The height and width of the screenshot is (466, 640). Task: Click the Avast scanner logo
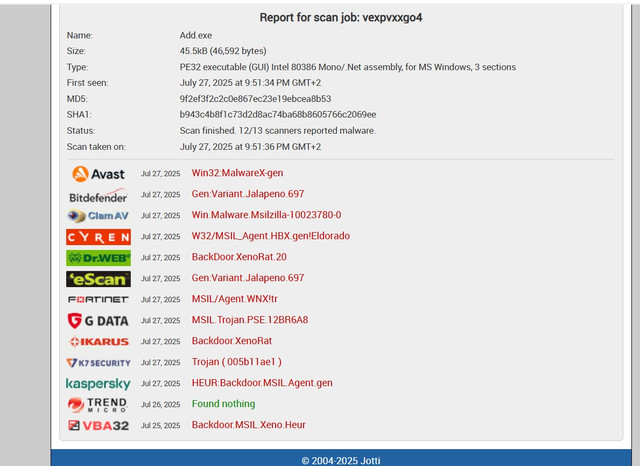(x=98, y=174)
